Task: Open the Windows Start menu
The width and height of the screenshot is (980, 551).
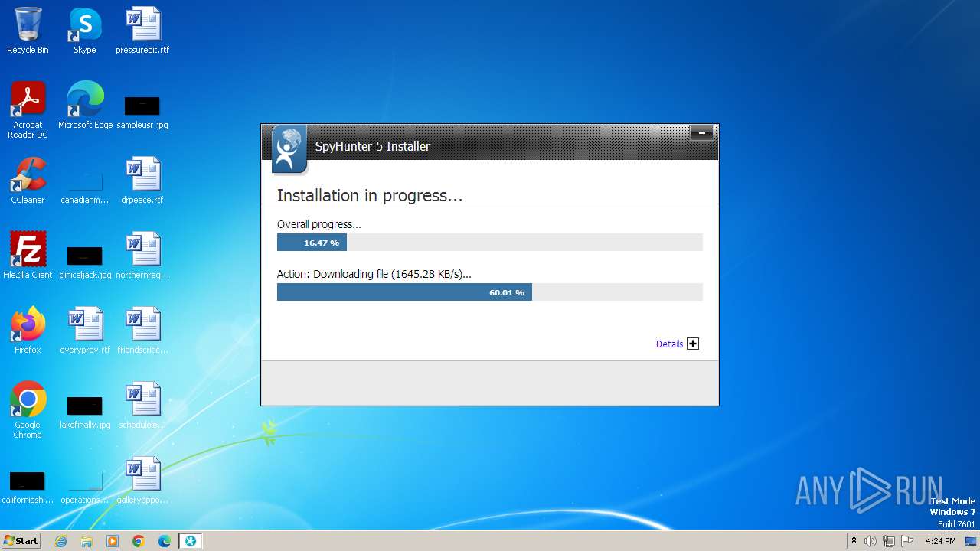Action: [21, 540]
